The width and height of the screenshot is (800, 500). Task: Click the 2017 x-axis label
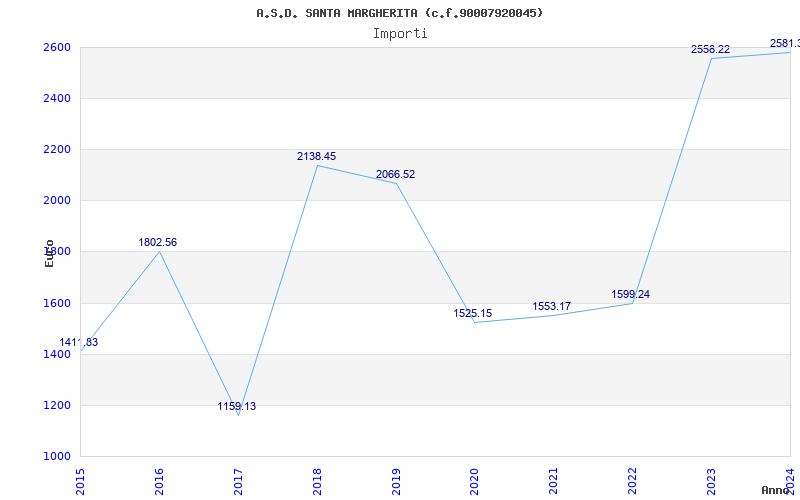point(238,482)
